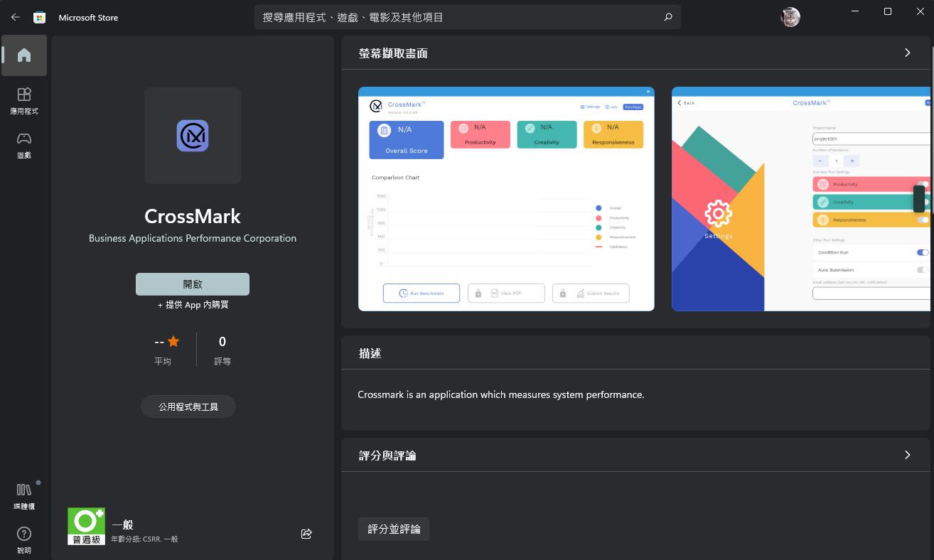Click the orange star rating icon
Viewport: 934px width, 560px height.
[x=173, y=342]
